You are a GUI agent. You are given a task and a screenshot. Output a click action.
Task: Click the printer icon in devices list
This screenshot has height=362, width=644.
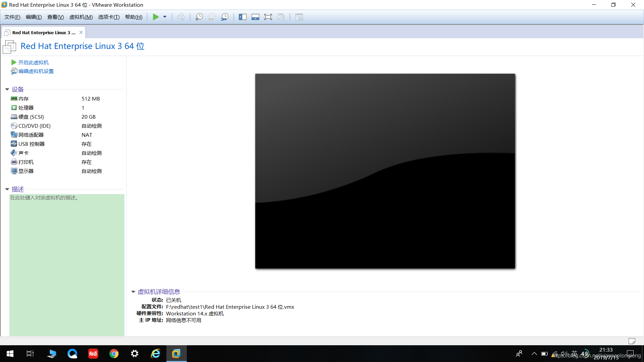point(14,162)
